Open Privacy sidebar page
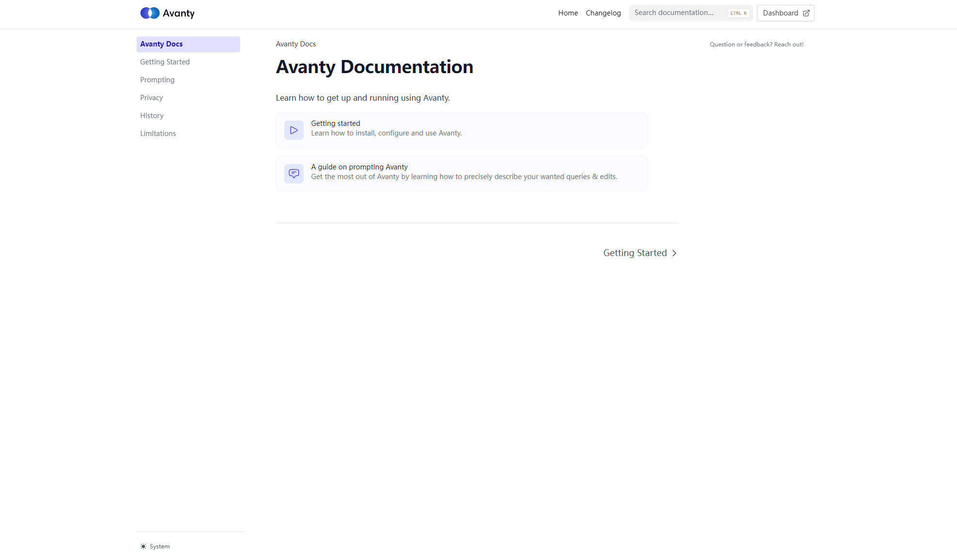 click(x=151, y=98)
